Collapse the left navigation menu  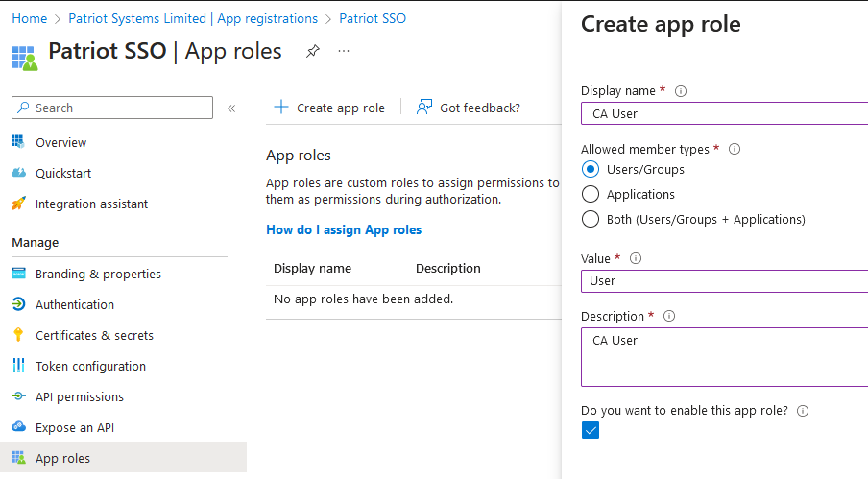click(231, 108)
